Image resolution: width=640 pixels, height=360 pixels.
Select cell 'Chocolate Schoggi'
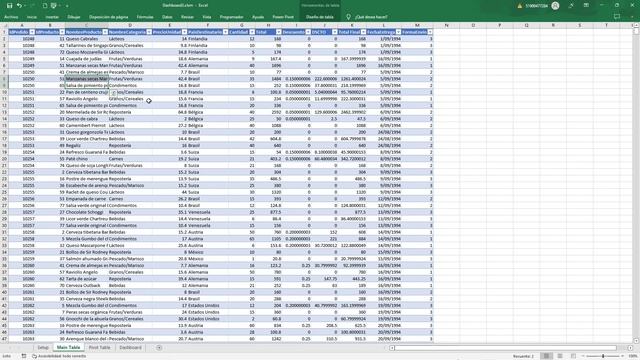pyautogui.click(x=87, y=212)
